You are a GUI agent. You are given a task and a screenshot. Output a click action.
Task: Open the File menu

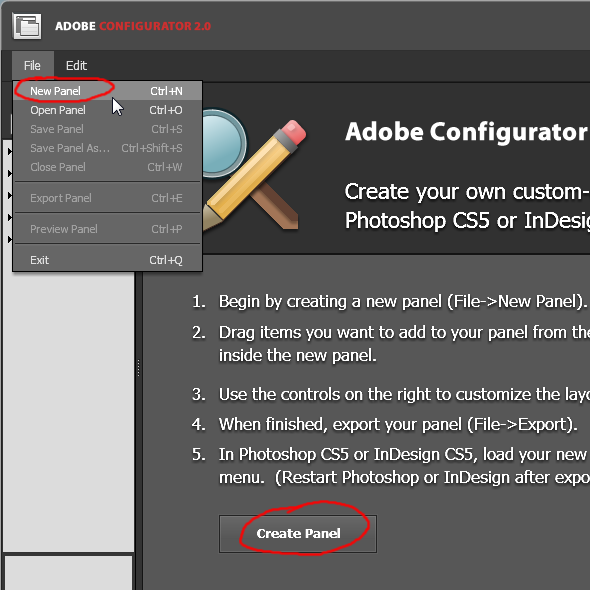tap(32, 65)
